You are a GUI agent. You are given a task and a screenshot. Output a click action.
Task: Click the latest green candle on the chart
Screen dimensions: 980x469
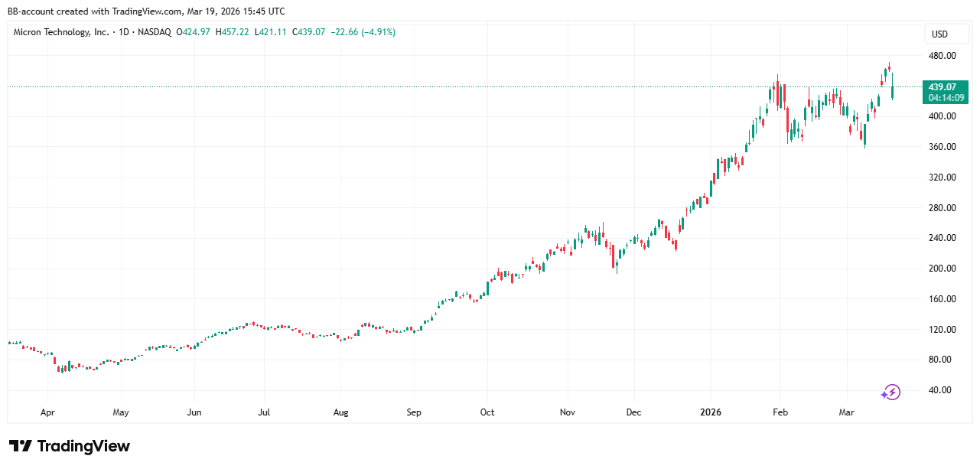(x=893, y=90)
